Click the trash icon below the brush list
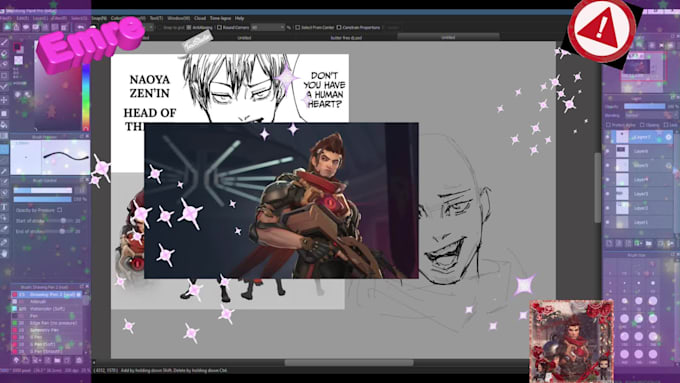 click(x=79, y=360)
